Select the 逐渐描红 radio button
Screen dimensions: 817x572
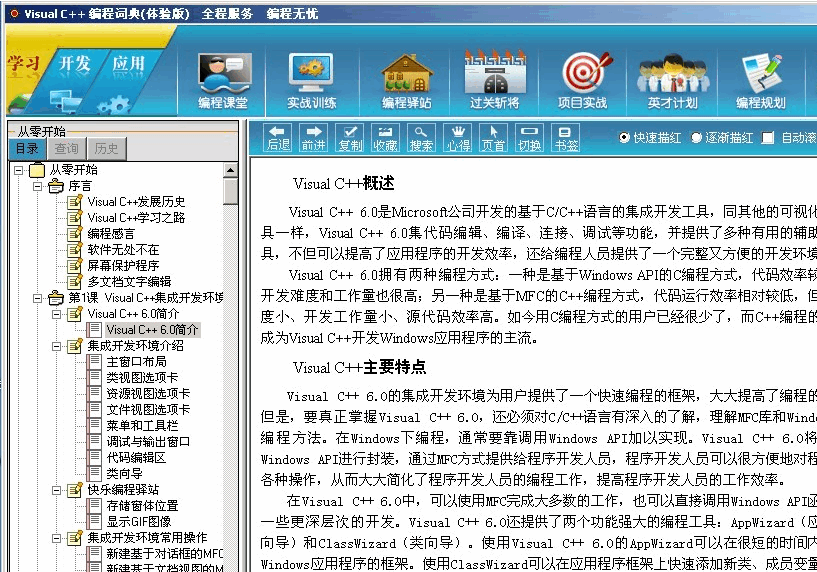click(697, 138)
